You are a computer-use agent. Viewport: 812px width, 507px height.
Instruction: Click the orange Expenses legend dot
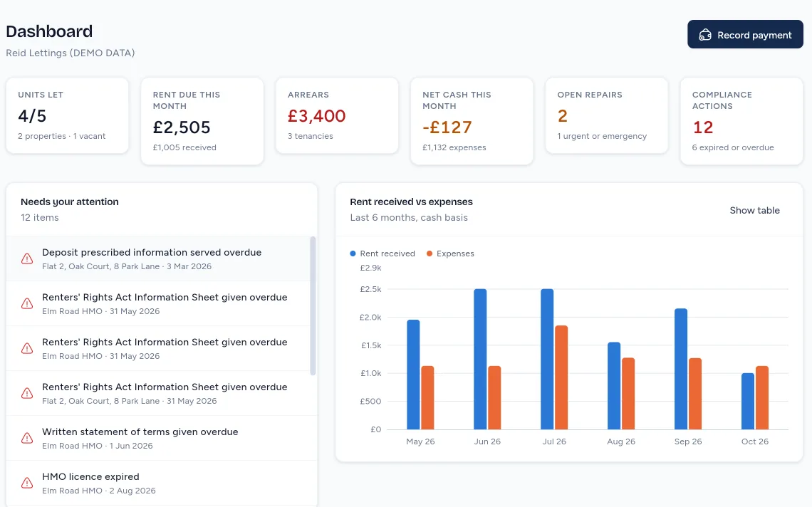click(430, 254)
